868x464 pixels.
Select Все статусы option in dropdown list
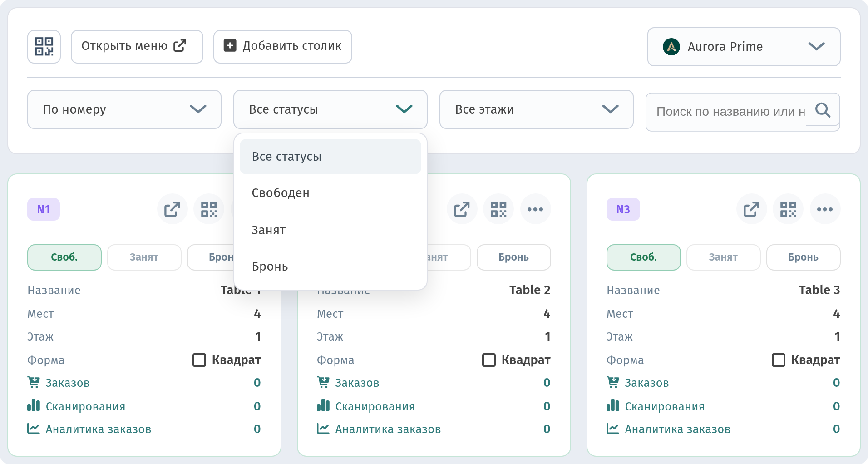(x=330, y=157)
